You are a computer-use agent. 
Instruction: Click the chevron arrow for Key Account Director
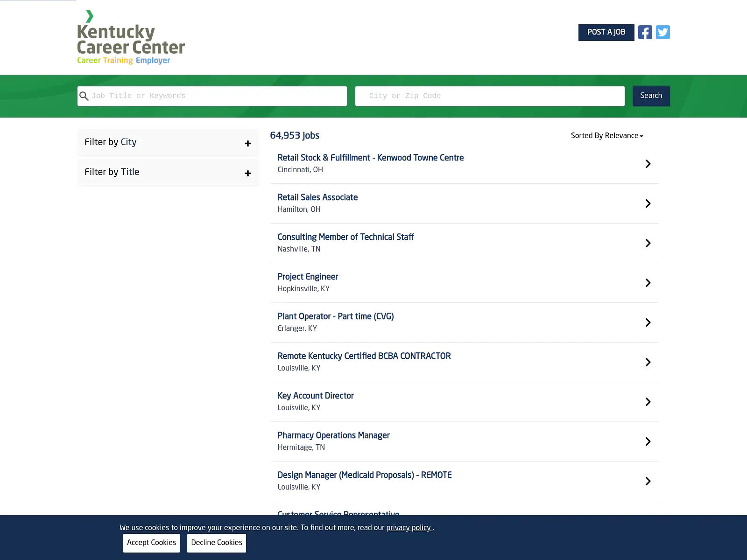648,402
